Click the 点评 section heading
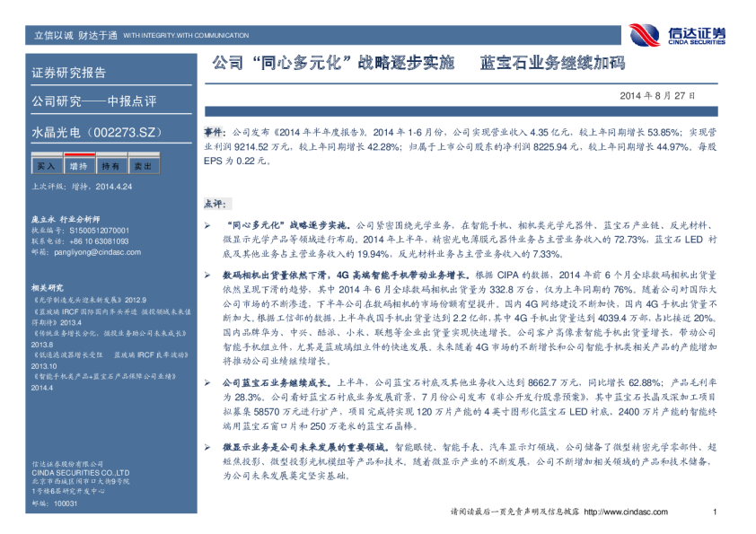The width and height of the screenshot is (756, 534). 220,203
